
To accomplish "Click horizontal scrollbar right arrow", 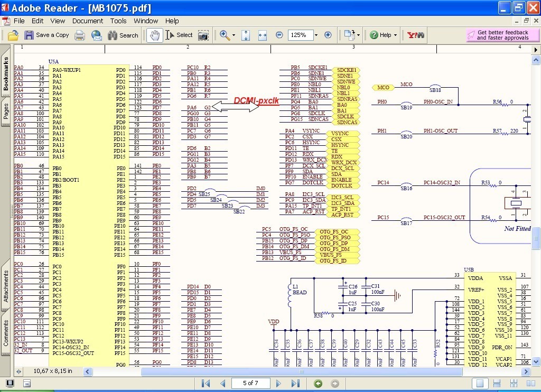I will (x=526, y=371).
